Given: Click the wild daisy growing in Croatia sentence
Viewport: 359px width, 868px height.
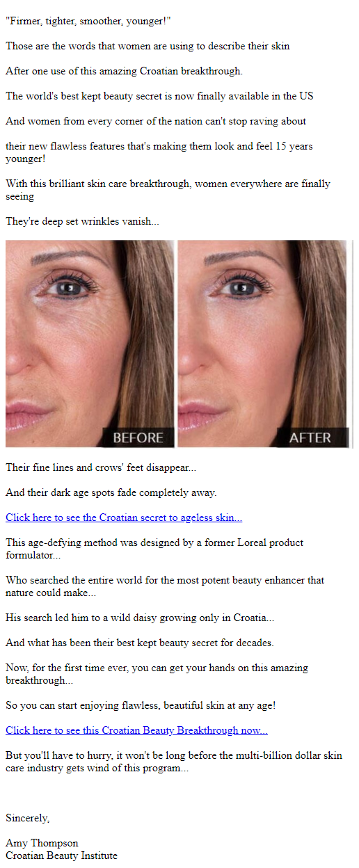Looking at the screenshot, I should click(141, 618).
